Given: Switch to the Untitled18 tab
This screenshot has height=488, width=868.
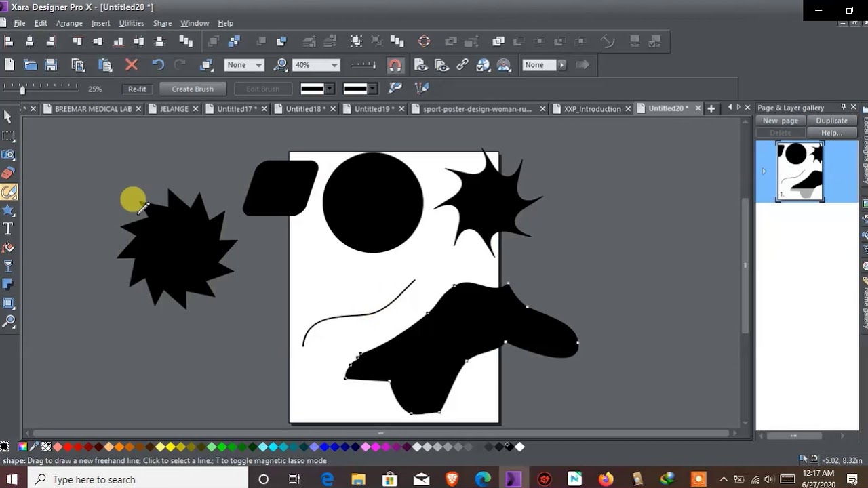Looking at the screenshot, I should point(306,108).
